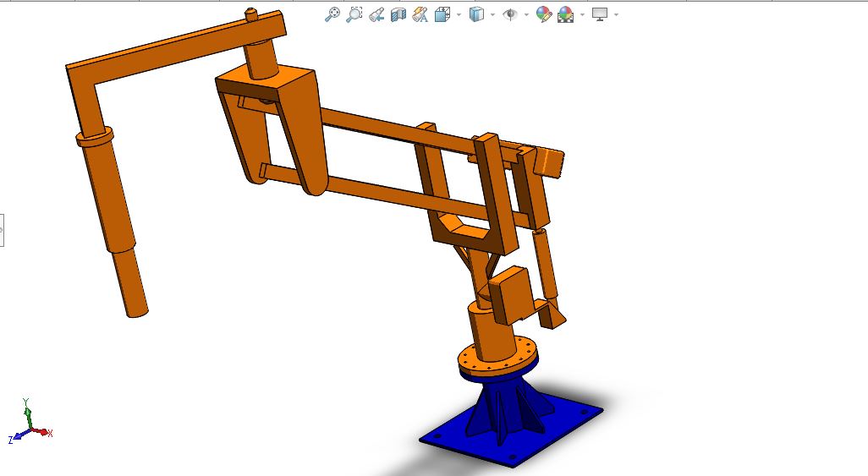Open Dynamic Annotation Views icon
Viewport: 868px width, 476px height.
pyautogui.click(x=420, y=14)
